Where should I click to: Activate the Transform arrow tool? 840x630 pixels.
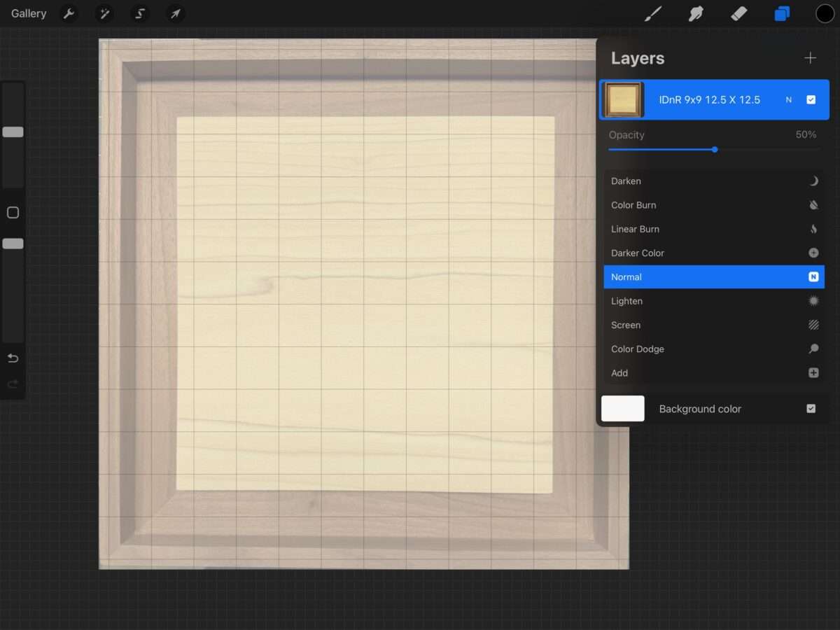pos(176,13)
